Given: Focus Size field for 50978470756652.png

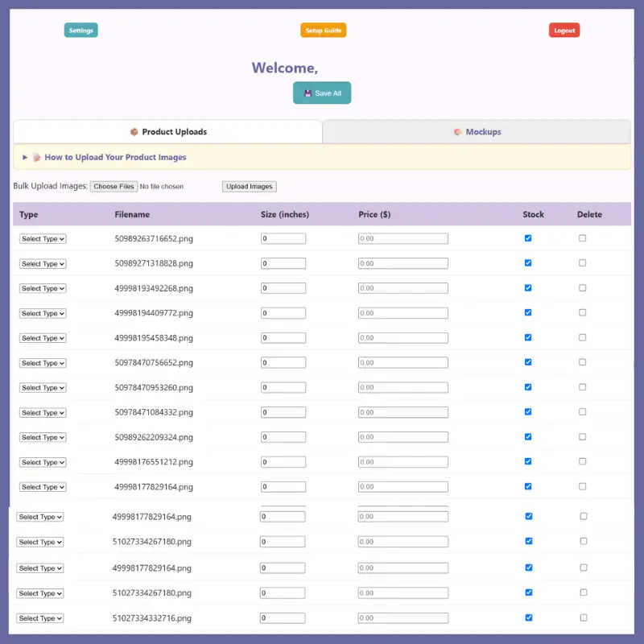Looking at the screenshot, I should point(283,363).
